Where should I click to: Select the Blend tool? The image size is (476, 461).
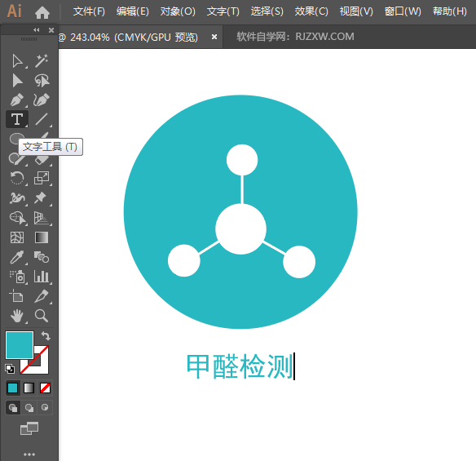click(42, 257)
